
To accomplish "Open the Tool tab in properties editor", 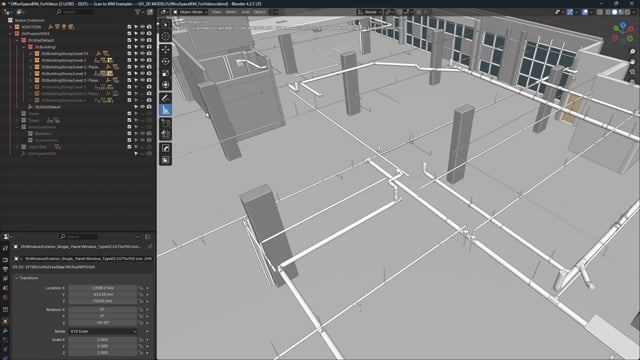I will coord(5,249).
